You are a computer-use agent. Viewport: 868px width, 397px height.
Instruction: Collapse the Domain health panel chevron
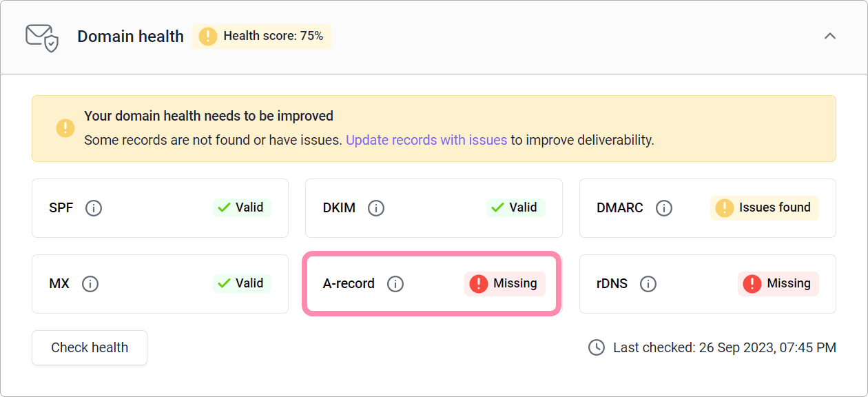[x=830, y=36]
